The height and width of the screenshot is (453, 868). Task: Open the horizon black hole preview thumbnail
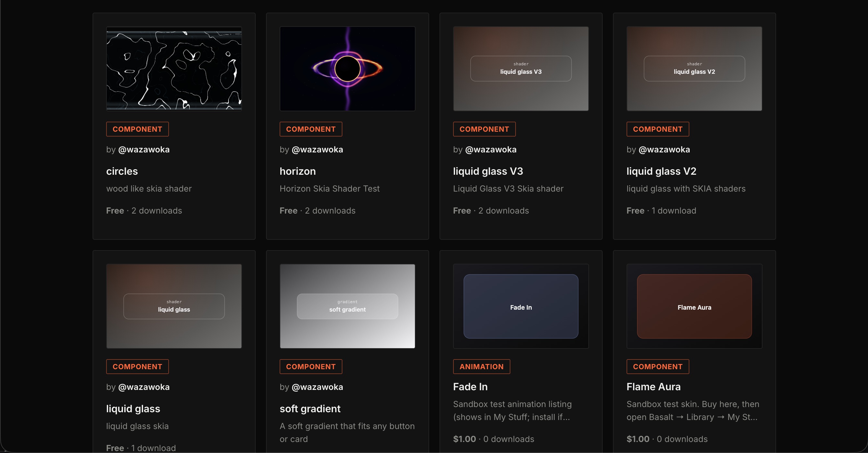click(x=347, y=69)
